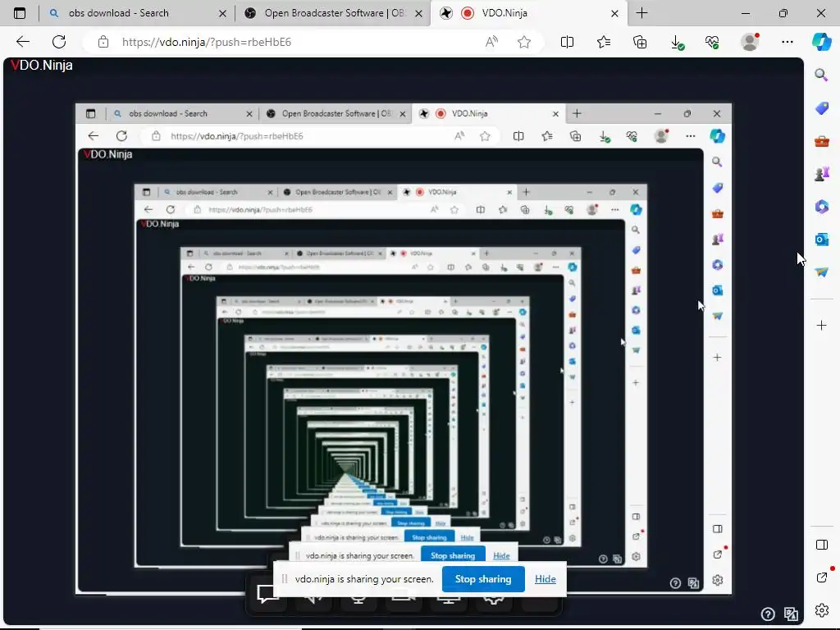Grab the sharing bar drag handle
Screen dimensions: 840x630
tap(285, 578)
